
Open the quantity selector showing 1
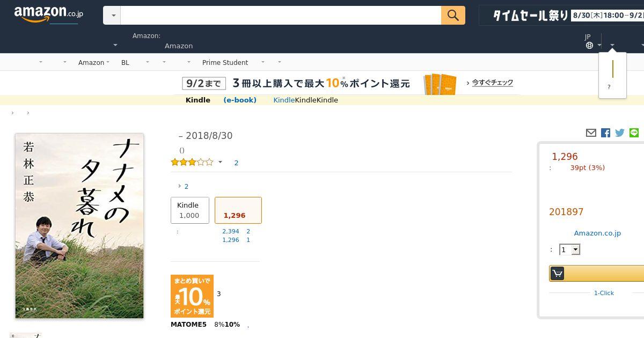pos(569,249)
